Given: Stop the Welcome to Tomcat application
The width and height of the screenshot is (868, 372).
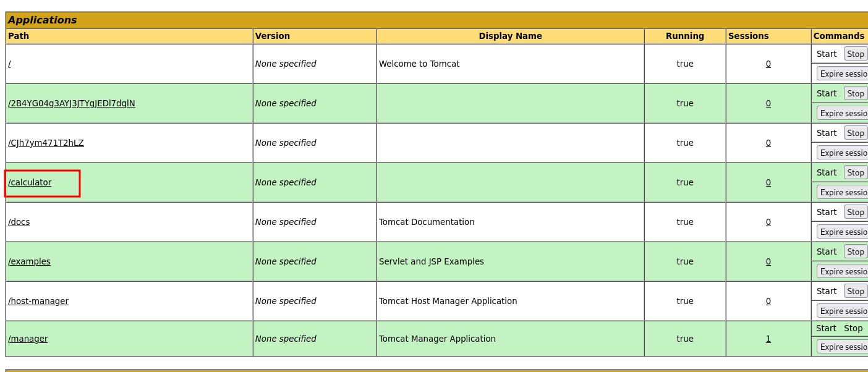Looking at the screenshot, I should [856, 54].
